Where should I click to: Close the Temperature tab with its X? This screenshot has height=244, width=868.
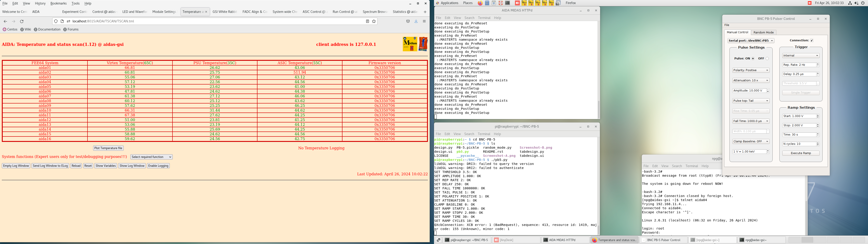tap(206, 12)
